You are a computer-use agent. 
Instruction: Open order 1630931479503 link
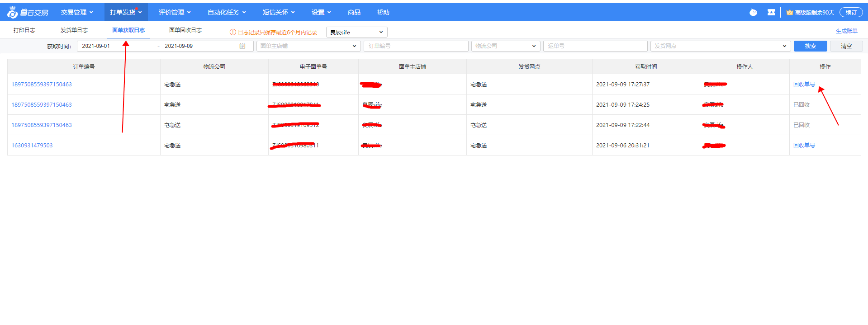click(32, 146)
